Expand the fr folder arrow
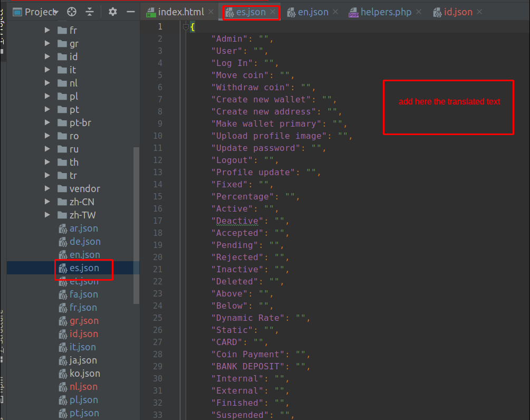The height and width of the screenshot is (420, 530). coord(47,31)
